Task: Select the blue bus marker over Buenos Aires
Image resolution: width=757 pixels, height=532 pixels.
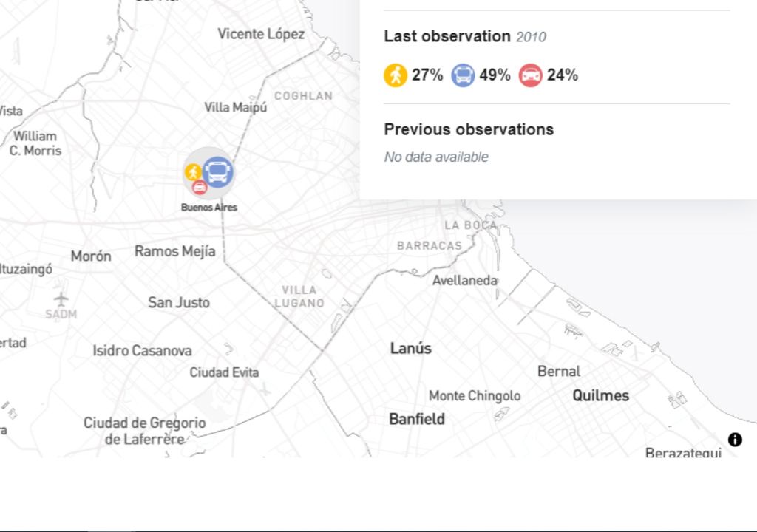Action: tap(218, 172)
